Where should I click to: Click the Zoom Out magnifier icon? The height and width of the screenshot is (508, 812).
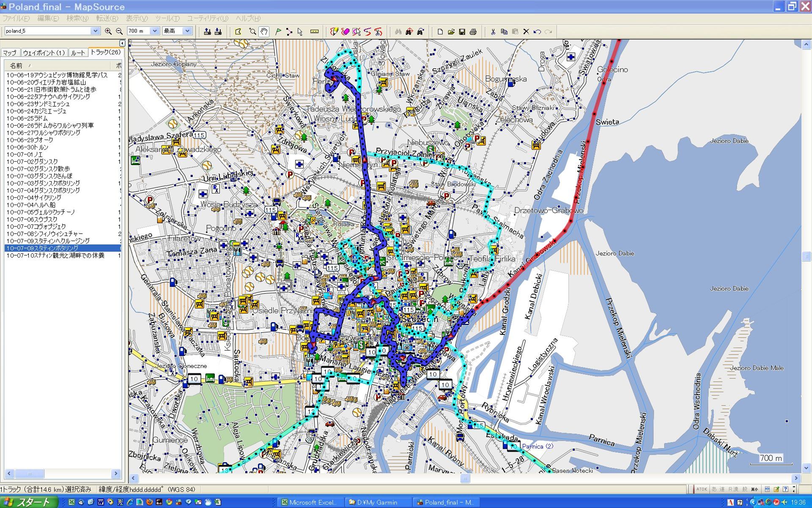coord(119,31)
